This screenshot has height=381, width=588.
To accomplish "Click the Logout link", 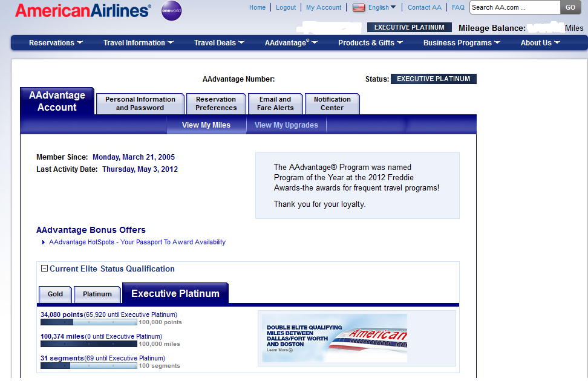I will click(x=286, y=7).
